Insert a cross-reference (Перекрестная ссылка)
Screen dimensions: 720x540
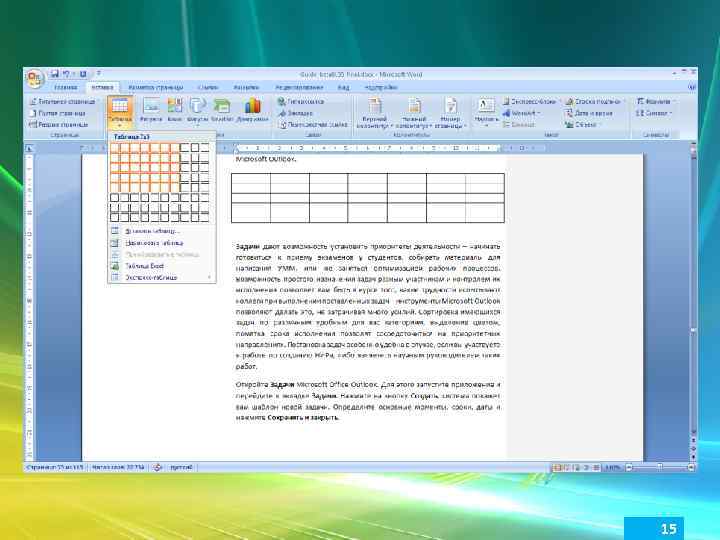click(313, 124)
